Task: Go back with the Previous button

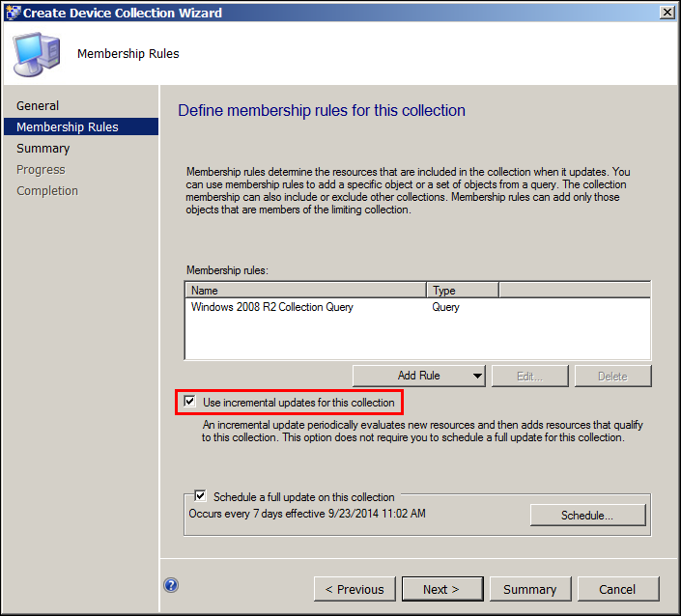Action: coord(355,589)
